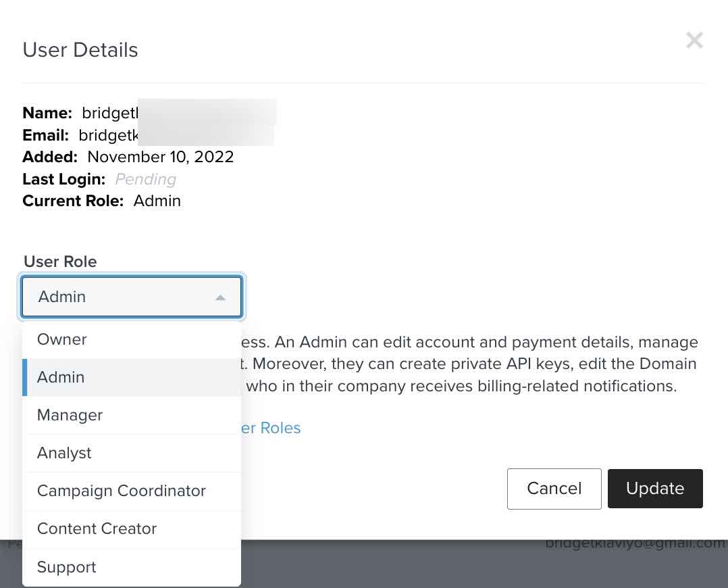This screenshot has height=588, width=728.
Task: Click the Admin role description paragraph
Action: pyautogui.click(x=466, y=364)
